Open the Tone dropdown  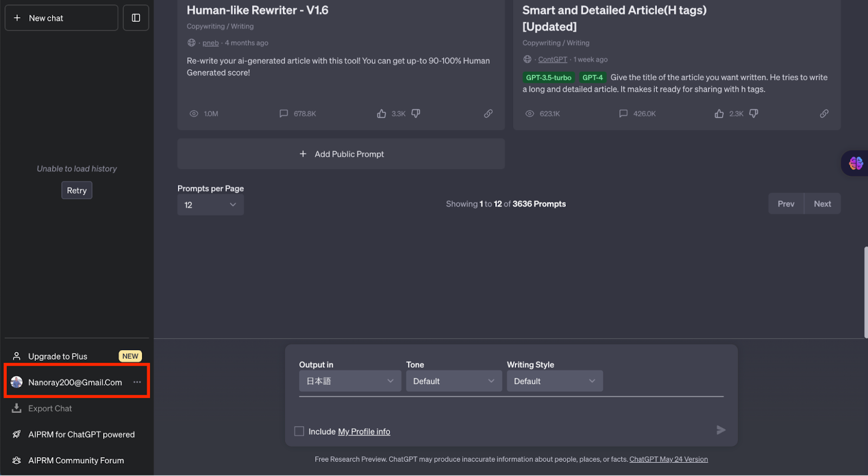coord(454,382)
